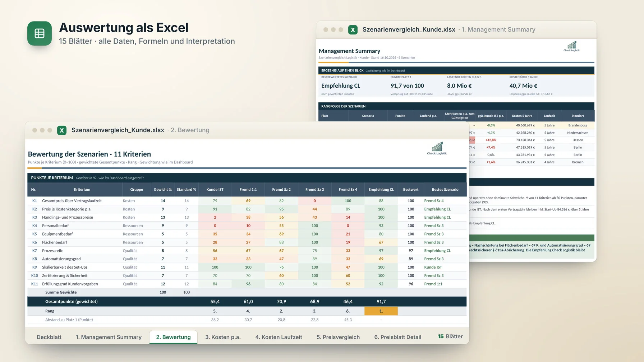Select the Kunde IST column header
The height and width of the screenshot is (362, 644).
pyautogui.click(x=215, y=190)
